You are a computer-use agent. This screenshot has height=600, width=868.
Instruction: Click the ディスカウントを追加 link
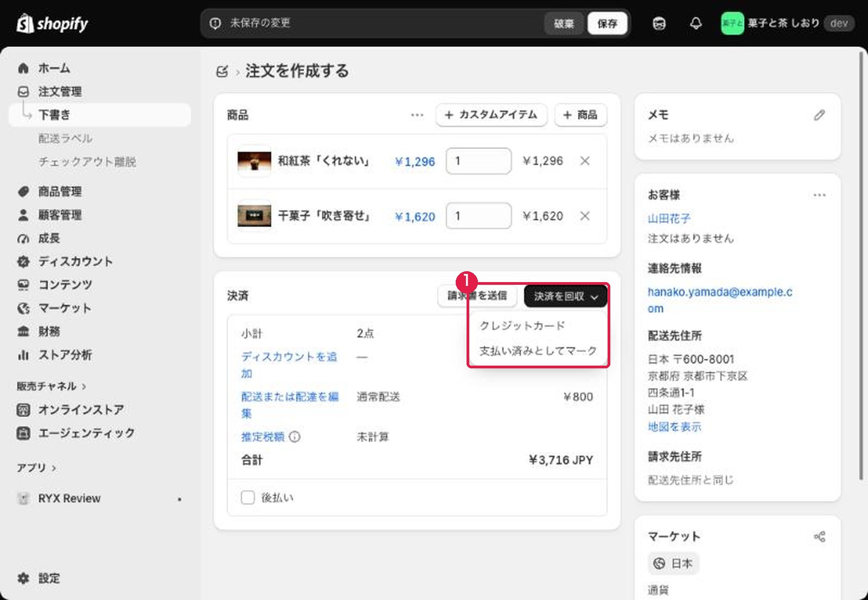[x=289, y=365]
